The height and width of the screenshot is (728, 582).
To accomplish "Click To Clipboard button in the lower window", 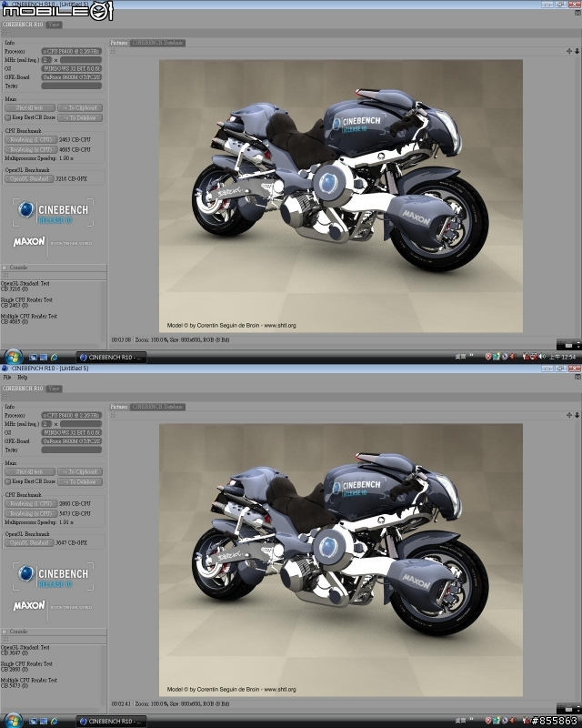I will pos(80,471).
